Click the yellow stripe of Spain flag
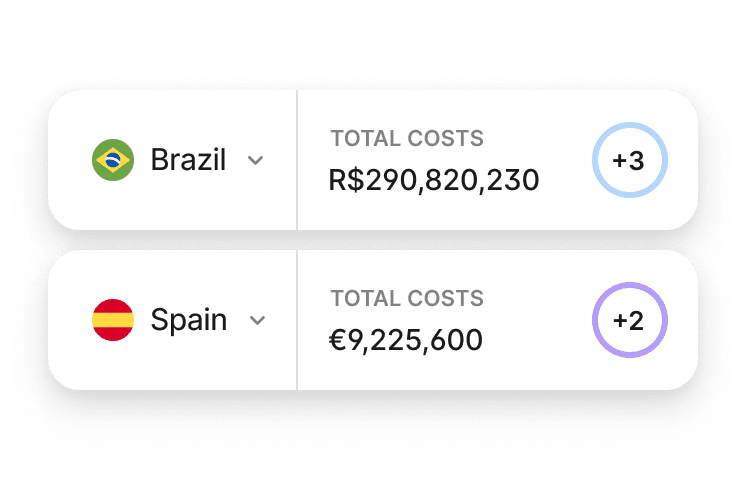Viewport: 746px width, 480px height. tap(113, 320)
